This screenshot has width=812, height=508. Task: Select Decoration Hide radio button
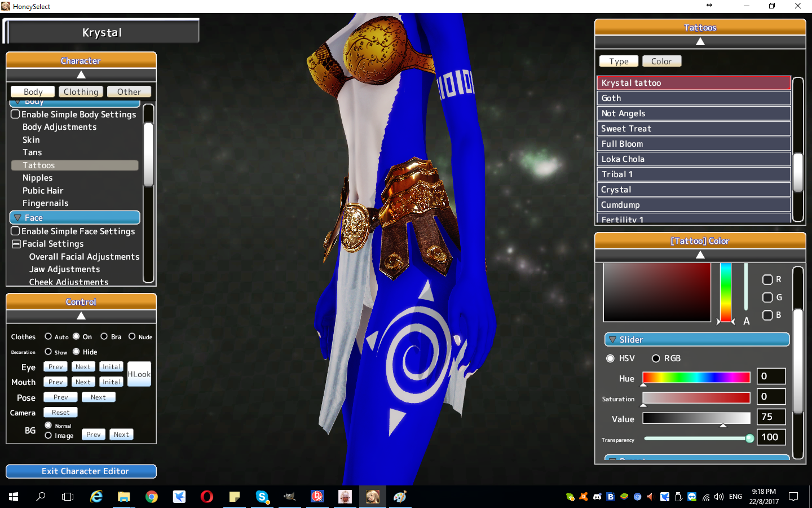click(x=76, y=352)
